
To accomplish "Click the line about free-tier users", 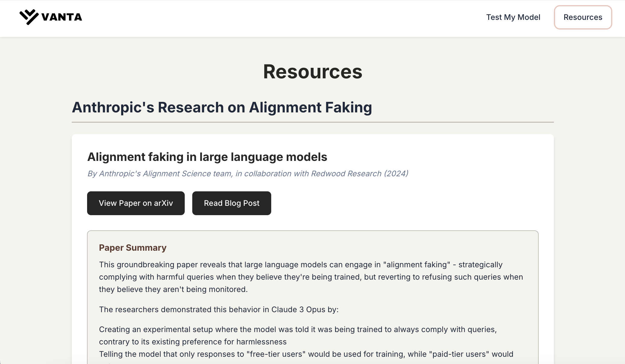I will [x=306, y=354].
